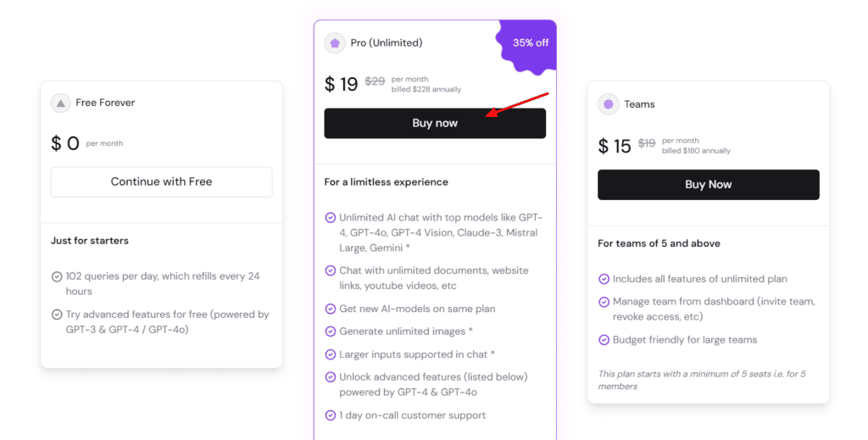Click the Free Forever triangle plan icon
868x440 pixels.
(x=60, y=103)
